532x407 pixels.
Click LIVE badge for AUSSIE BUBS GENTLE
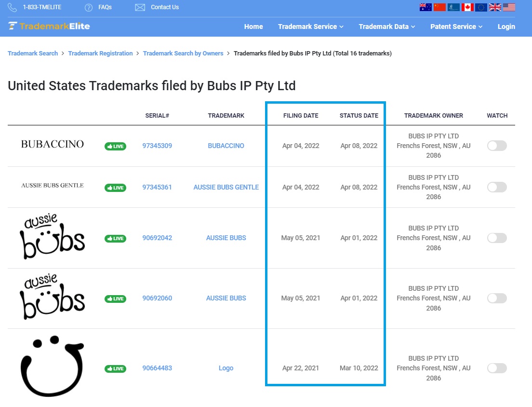[115, 188]
